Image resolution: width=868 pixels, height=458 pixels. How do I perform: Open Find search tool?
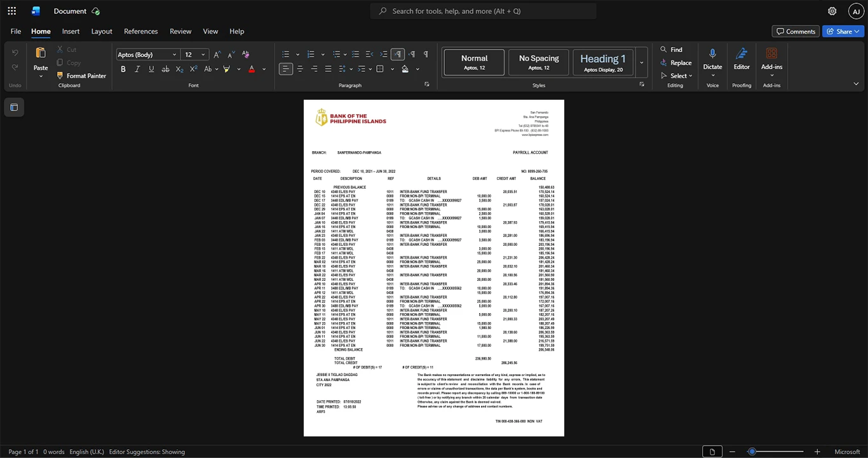click(x=671, y=50)
